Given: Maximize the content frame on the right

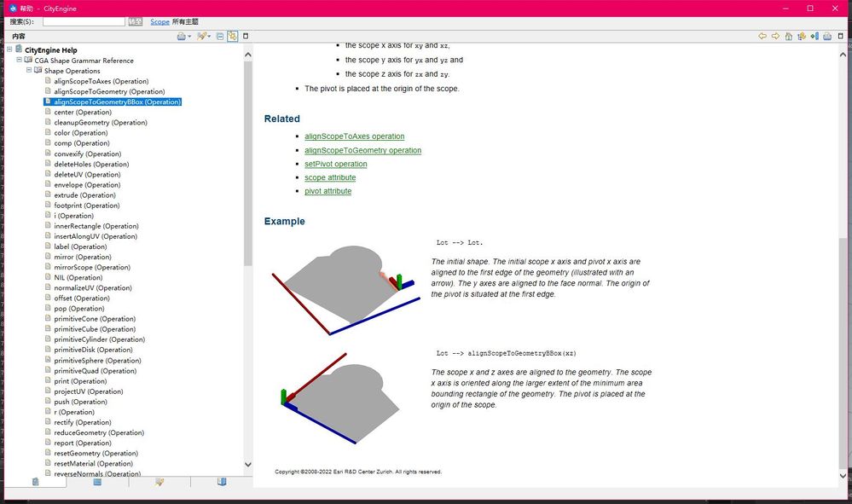Looking at the screenshot, I should 841,36.
